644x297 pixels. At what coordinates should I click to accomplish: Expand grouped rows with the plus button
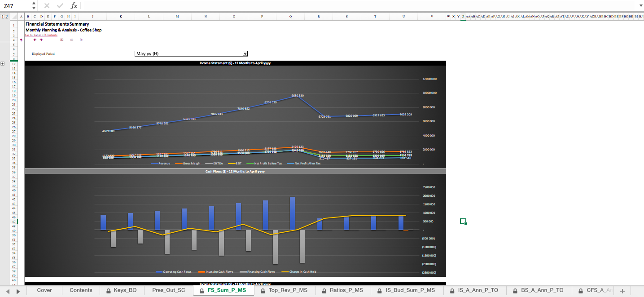tap(3, 64)
